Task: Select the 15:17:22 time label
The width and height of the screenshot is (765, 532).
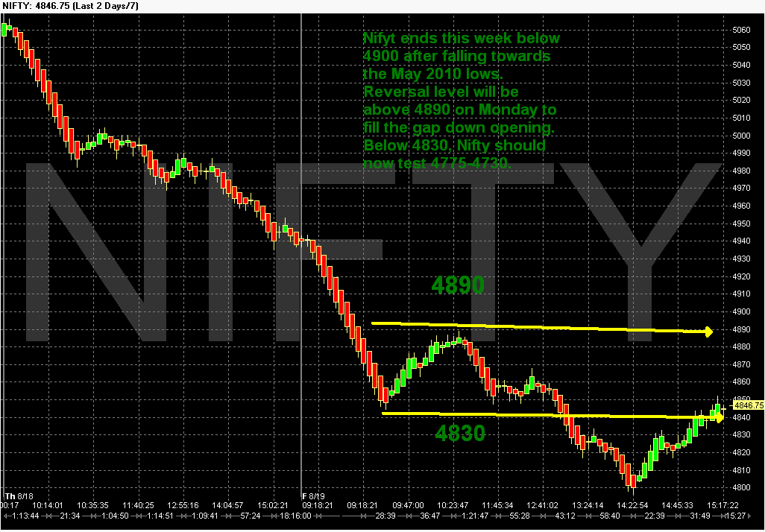Action: (725, 505)
